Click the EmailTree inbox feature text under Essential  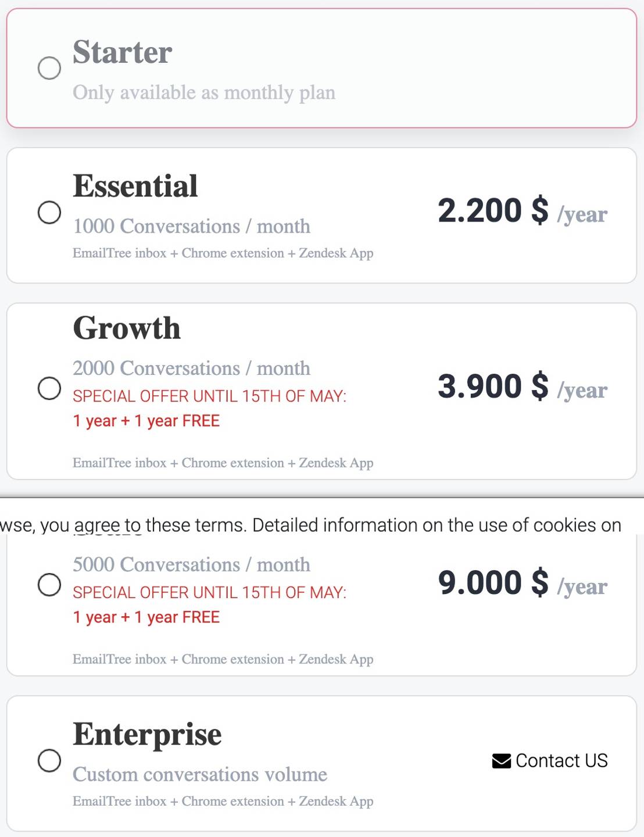coord(222,253)
